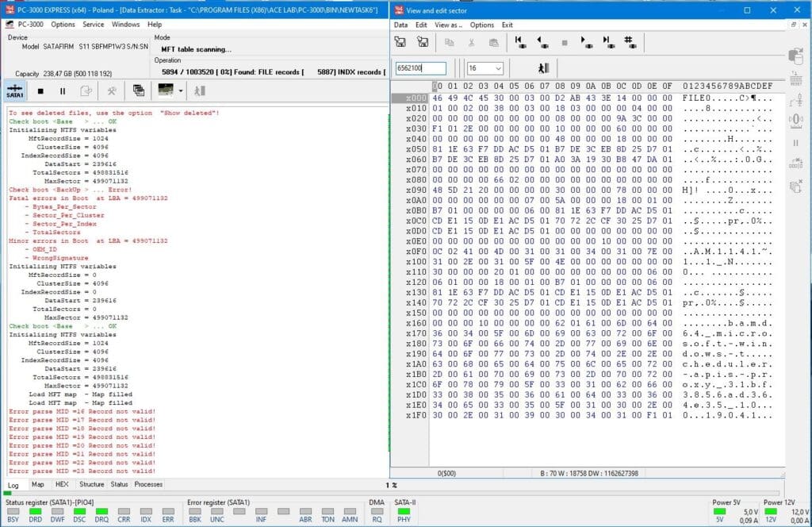Click the scan progress bar
Image resolution: width=812 pixels, height=527 pixels.
pos(194,493)
